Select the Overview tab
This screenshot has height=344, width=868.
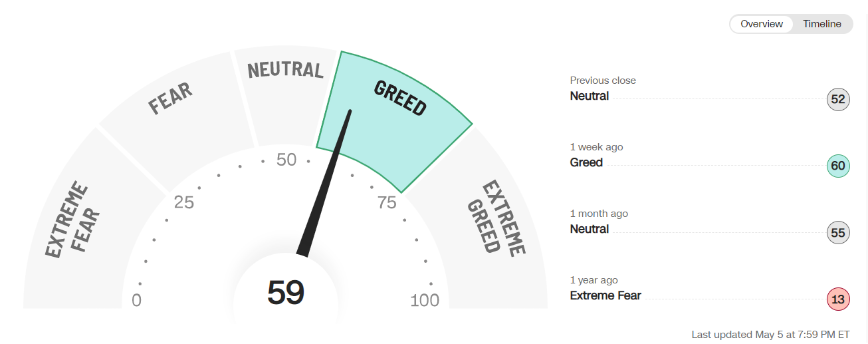tap(762, 24)
